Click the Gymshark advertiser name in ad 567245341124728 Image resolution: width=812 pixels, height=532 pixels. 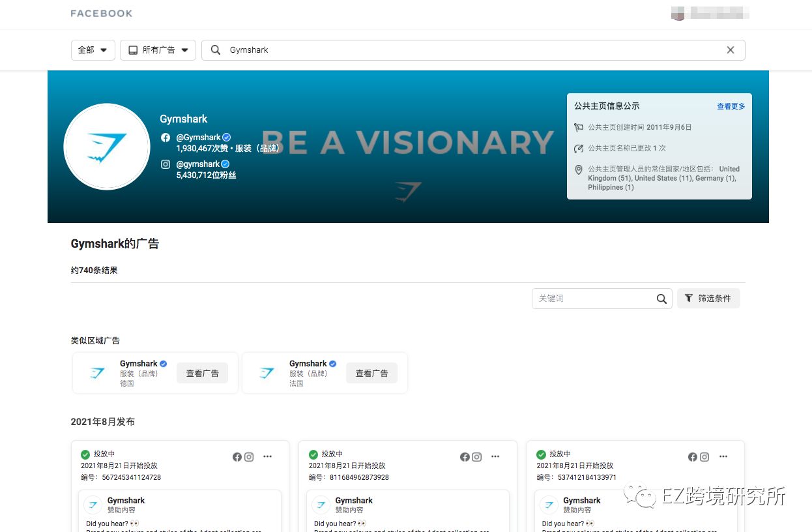coord(126,501)
